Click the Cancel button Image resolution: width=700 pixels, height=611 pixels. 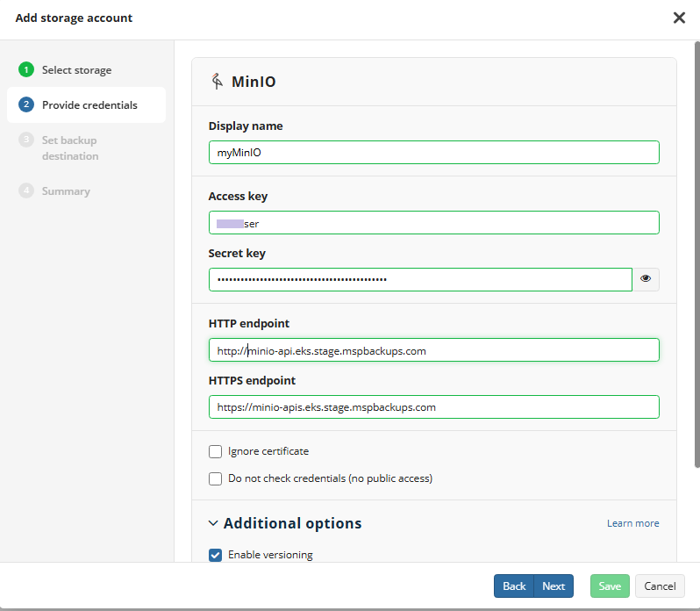(x=660, y=586)
